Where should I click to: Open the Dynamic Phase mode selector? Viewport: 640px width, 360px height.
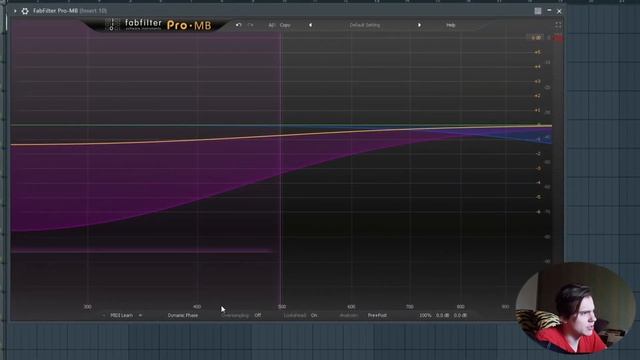click(x=182, y=316)
